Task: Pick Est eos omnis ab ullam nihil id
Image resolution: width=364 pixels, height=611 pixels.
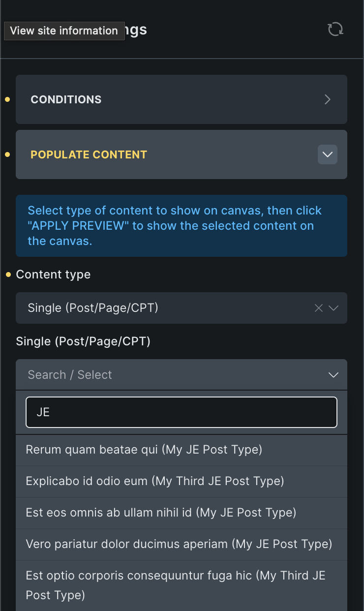Action: point(161,513)
